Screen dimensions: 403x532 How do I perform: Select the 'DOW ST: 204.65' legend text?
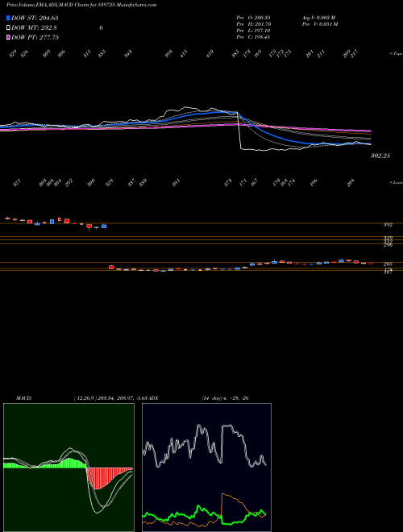tap(35, 18)
